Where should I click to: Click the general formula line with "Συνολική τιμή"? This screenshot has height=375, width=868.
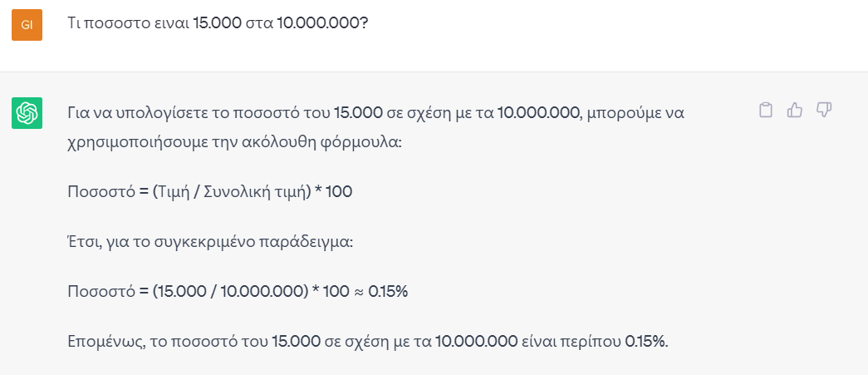click(209, 193)
